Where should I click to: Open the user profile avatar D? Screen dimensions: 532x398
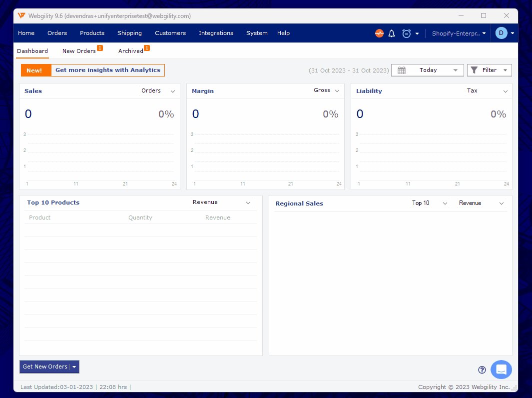tap(501, 33)
